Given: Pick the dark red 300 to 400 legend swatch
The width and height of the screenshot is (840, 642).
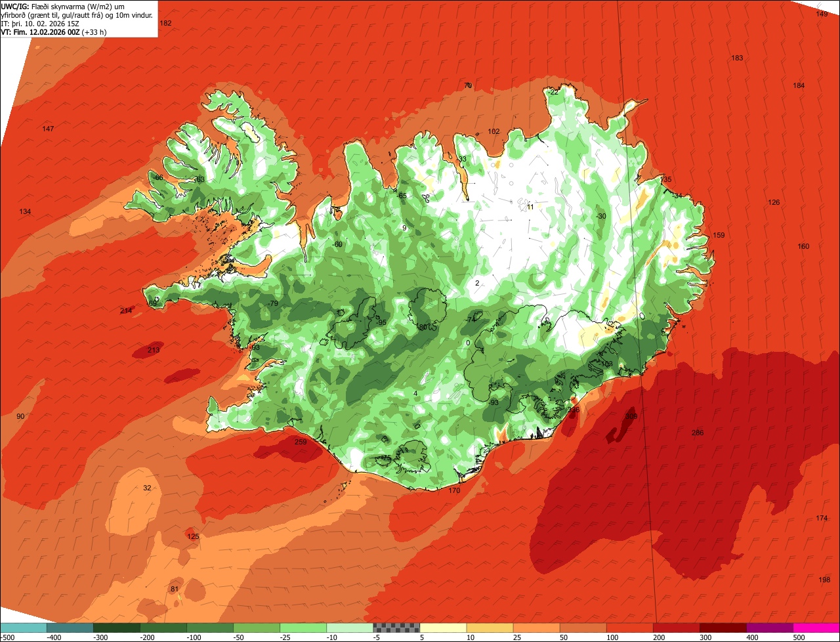Looking at the screenshot, I should pyautogui.click(x=723, y=628).
